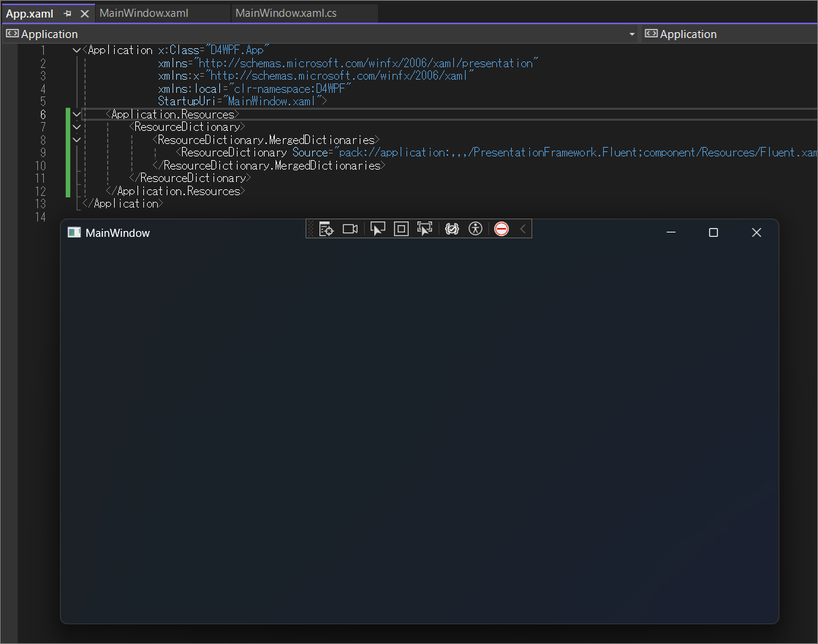818x644 pixels.
Task: Open the right Application member dropdown
Action: click(730, 34)
